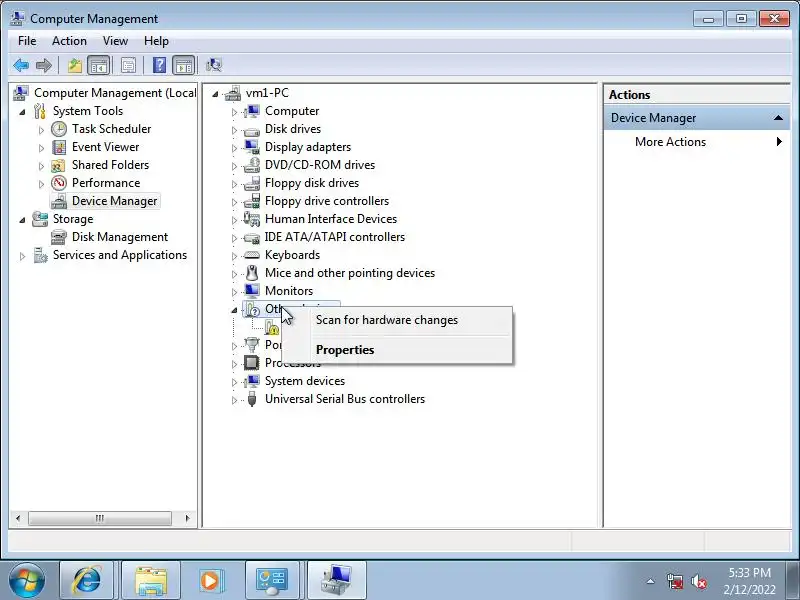
Task: Show hidden tray icons arrow
Action: coord(651,581)
